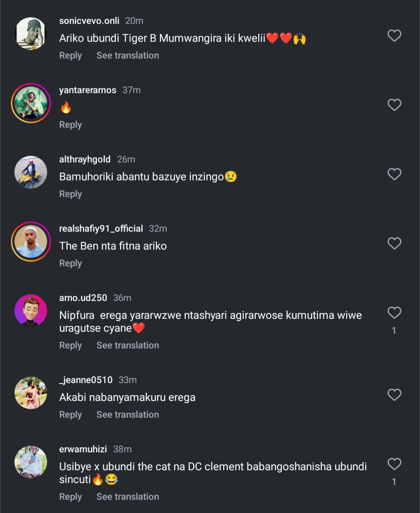Reply to the yantareramos fire emoji comment
420x513 pixels.
point(70,125)
